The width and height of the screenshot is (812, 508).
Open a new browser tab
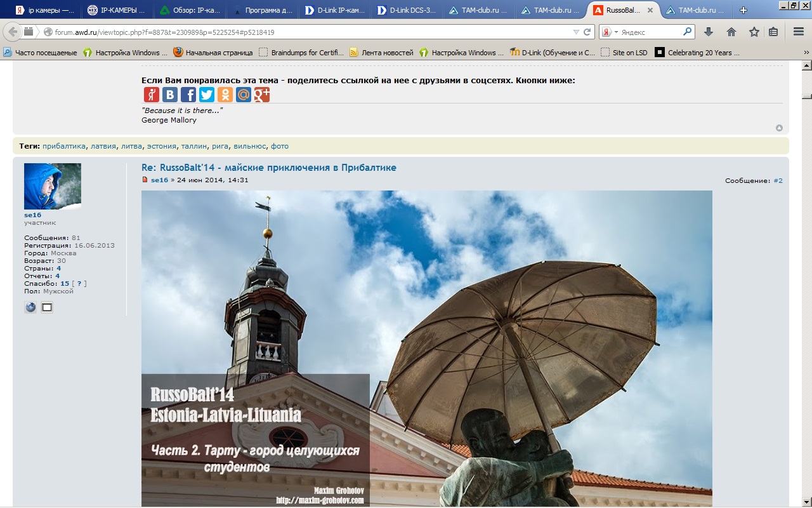point(743,10)
